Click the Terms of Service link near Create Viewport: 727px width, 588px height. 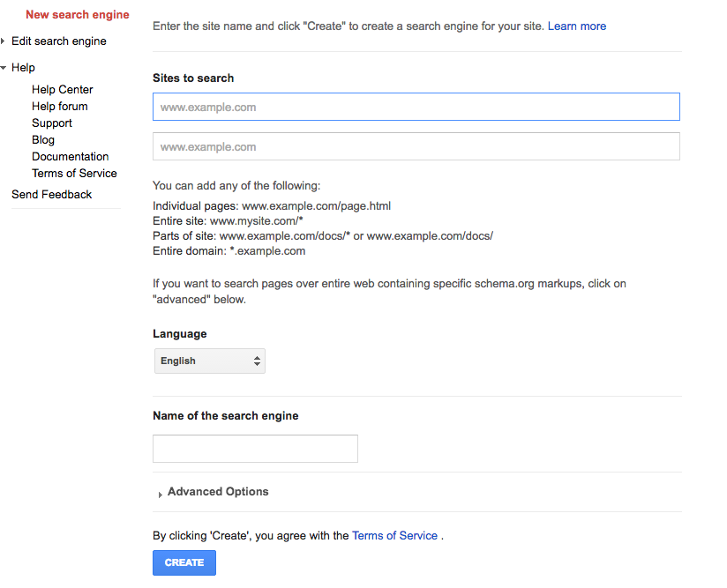click(x=394, y=535)
